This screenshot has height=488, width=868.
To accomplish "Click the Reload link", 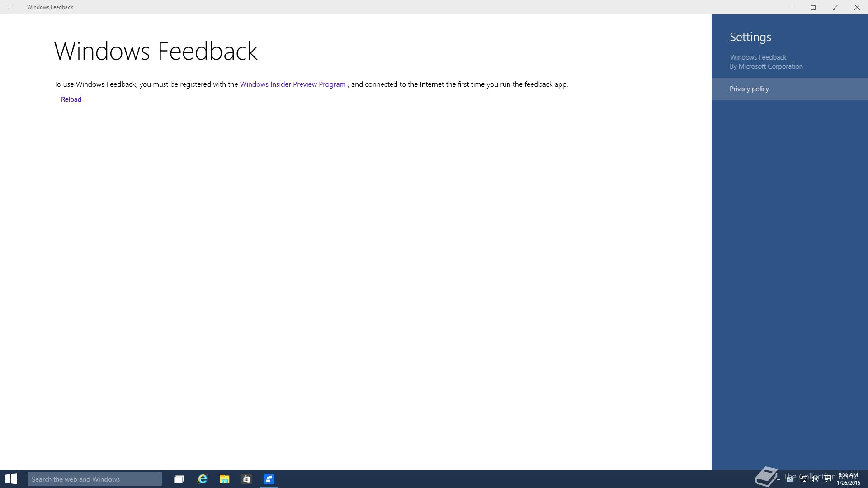I will point(71,99).
